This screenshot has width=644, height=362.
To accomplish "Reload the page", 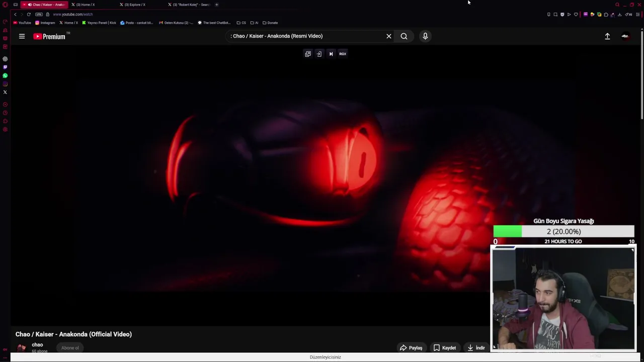I will click(x=29, y=14).
